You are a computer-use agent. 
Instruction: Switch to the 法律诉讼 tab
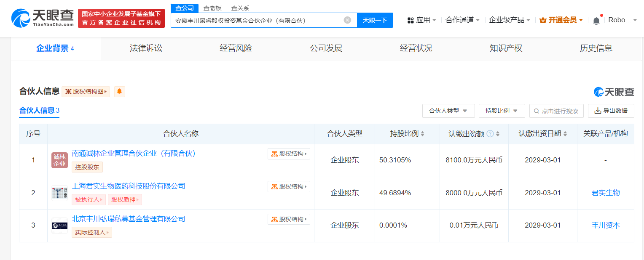146,48
